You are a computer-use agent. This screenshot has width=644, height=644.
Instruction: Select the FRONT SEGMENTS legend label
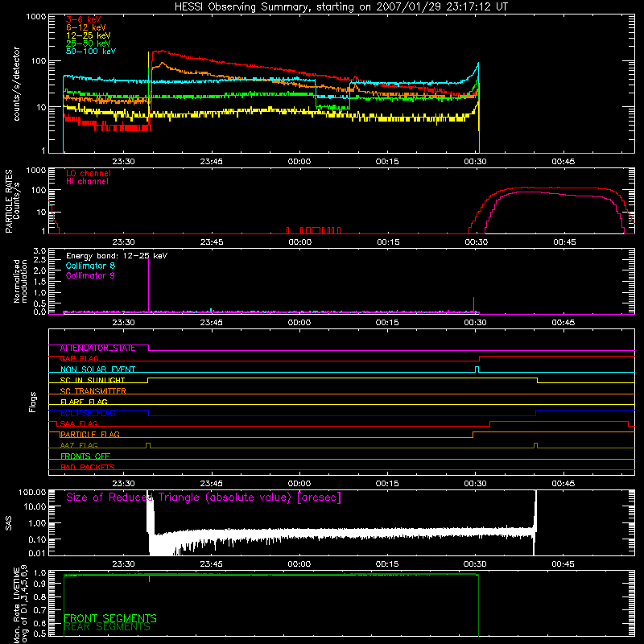pos(110,618)
